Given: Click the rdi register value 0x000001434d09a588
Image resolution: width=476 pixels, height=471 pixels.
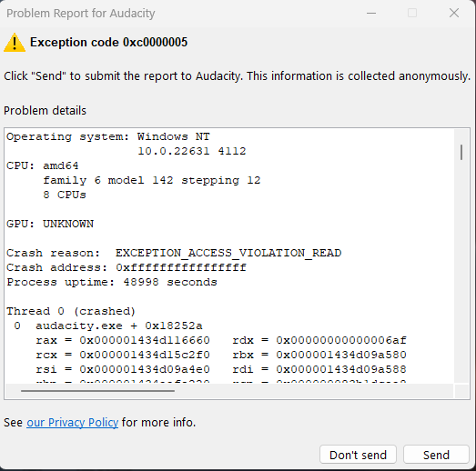Looking at the screenshot, I should pyautogui.click(x=341, y=369).
